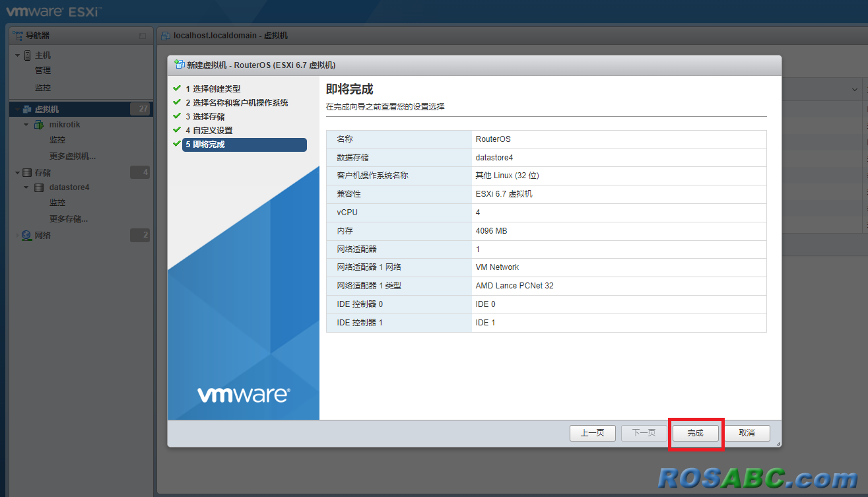Select wizard step 1 选择创建类型
The width and height of the screenshot is (868, 497).
click(213, 88)
